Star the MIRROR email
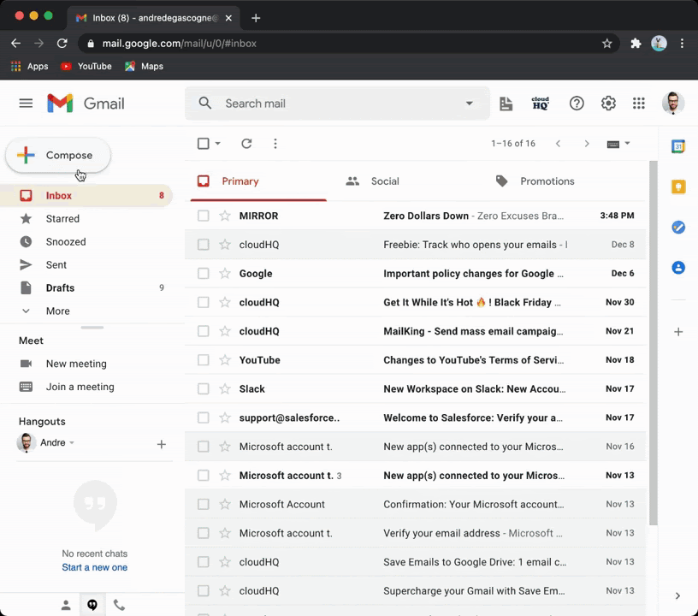The image size is (698, 616). [225, 216]
